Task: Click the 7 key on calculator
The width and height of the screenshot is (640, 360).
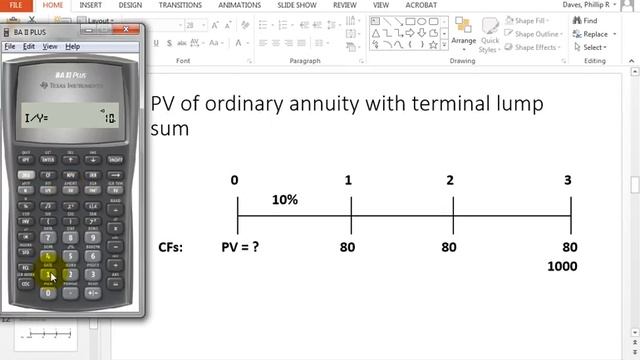Action: click(48, 238)
